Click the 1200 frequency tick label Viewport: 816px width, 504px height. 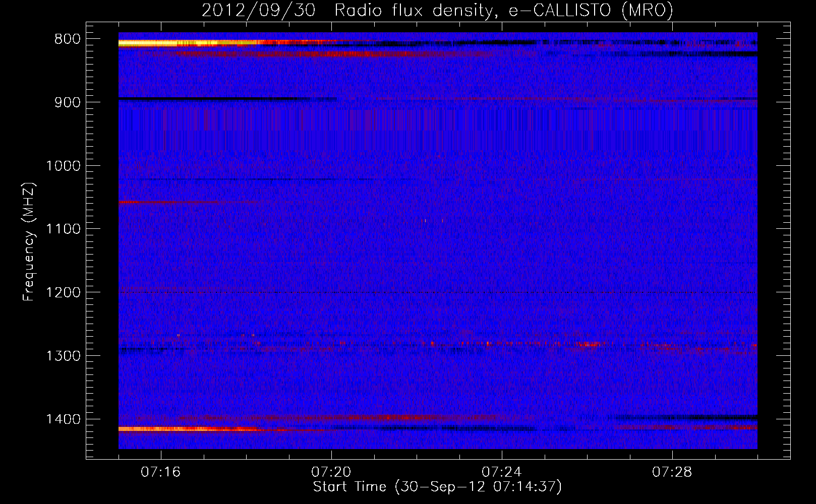(63, 293)
